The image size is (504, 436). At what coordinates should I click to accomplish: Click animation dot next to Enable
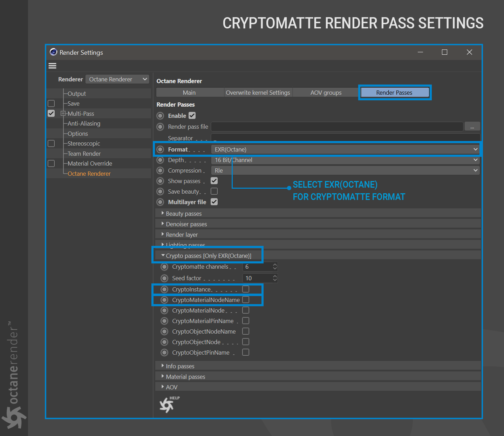click(160, 116)
